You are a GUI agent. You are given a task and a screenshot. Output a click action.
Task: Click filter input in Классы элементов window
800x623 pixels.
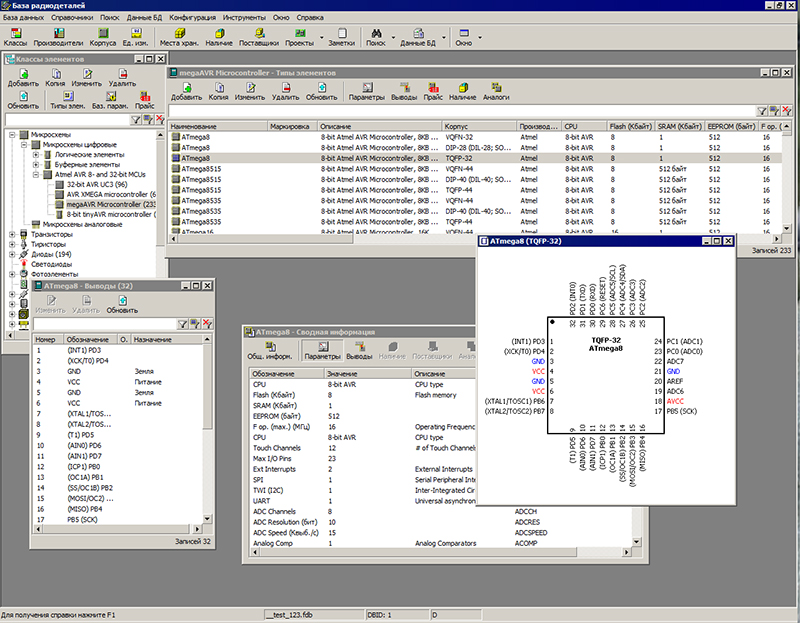[x=66, y=120]
